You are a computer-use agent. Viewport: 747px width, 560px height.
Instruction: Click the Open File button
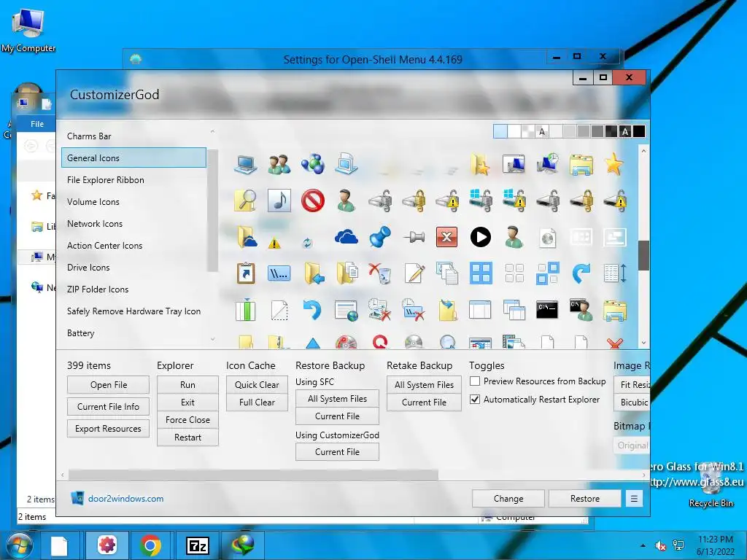tap(108, 385)
